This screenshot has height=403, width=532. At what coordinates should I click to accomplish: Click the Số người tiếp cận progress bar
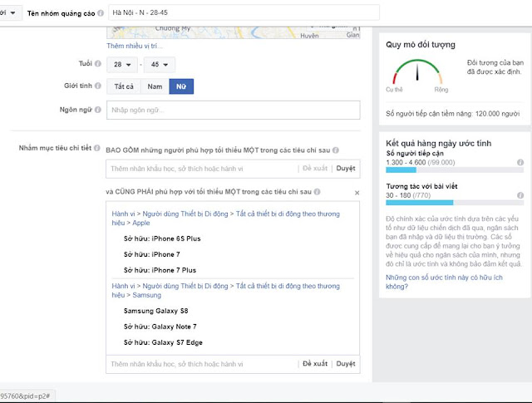(455, 170)
